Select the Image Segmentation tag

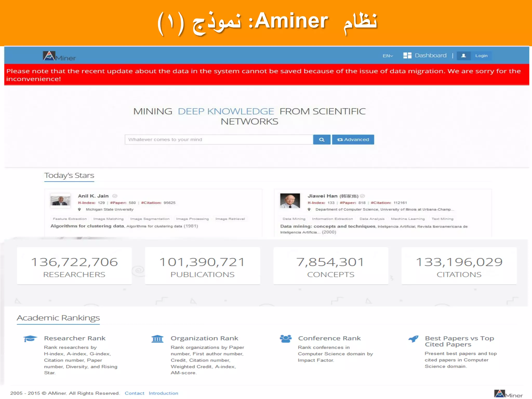pos(150,219)
